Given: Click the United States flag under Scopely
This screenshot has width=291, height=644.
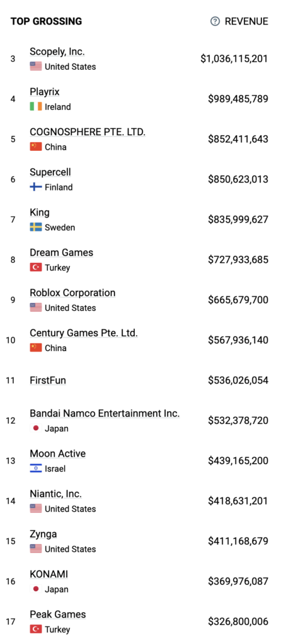Looking at the screenshot, I should click(x=36, y=67).
